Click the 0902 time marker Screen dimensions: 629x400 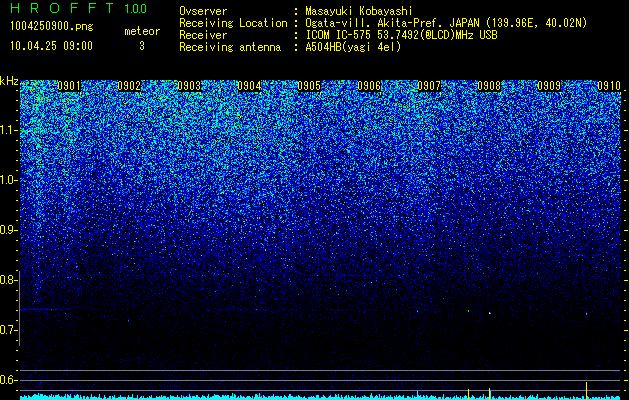click(x=129, y=86)
